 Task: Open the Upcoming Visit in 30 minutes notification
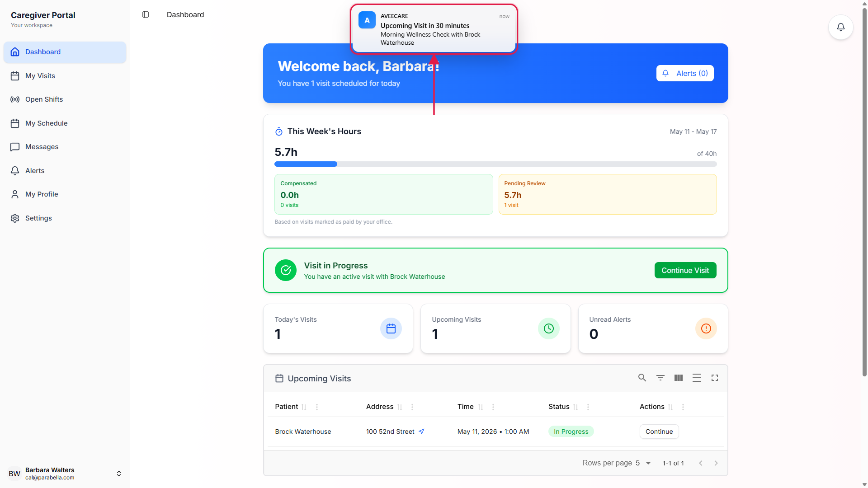coord(434,29)
